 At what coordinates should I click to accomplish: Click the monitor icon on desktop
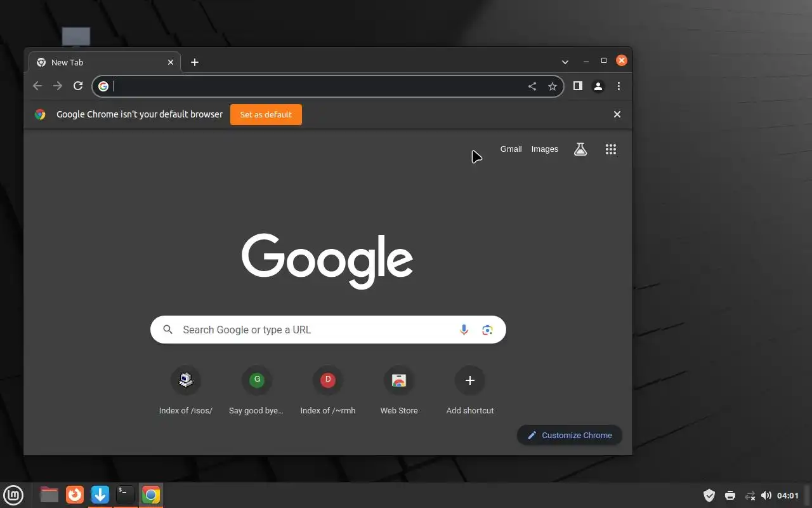tap(76, 37)
